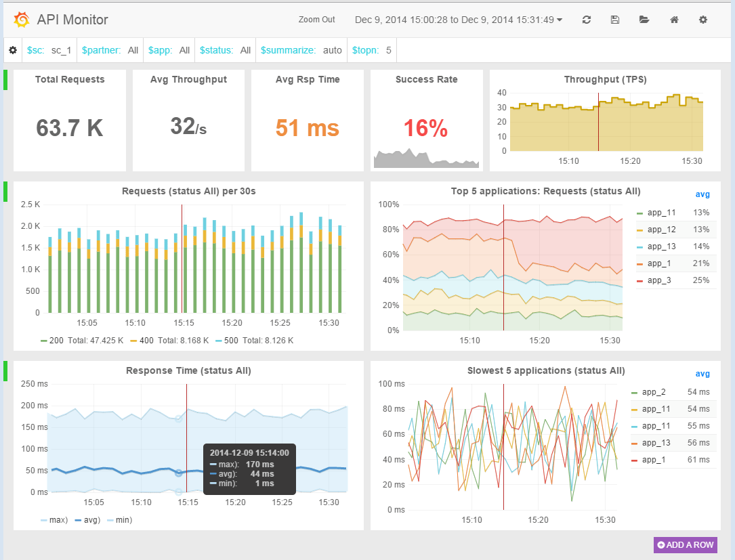This screenshot has width=735, height=560.
Task: Open templating settings gear beside variables
Action: coord(12,49)
